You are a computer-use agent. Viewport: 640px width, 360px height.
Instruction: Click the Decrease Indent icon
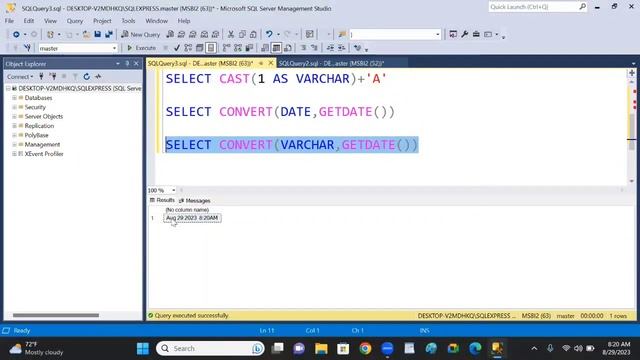330,48
